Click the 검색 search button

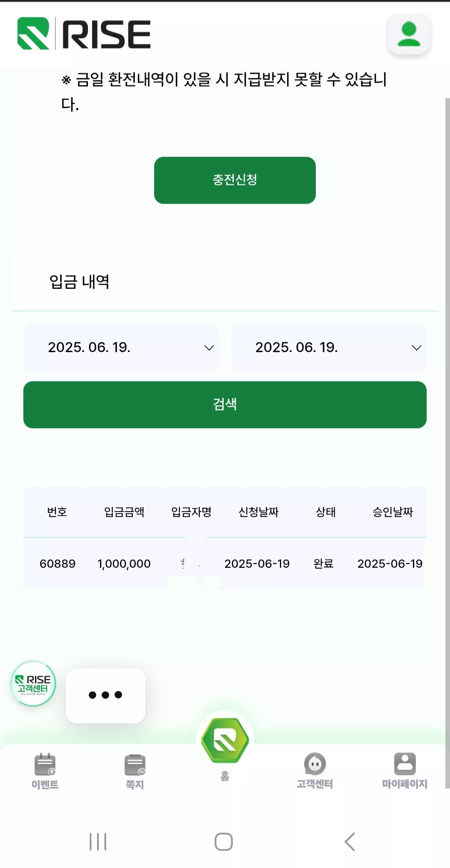pyautogui.click(x=225, y=405)
